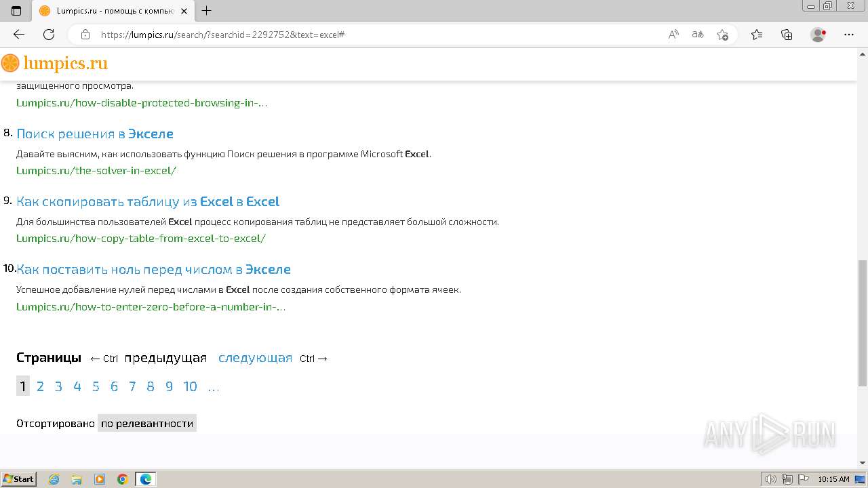
Task: Click snippet text about добавление нулей
Action: point(239,289)
